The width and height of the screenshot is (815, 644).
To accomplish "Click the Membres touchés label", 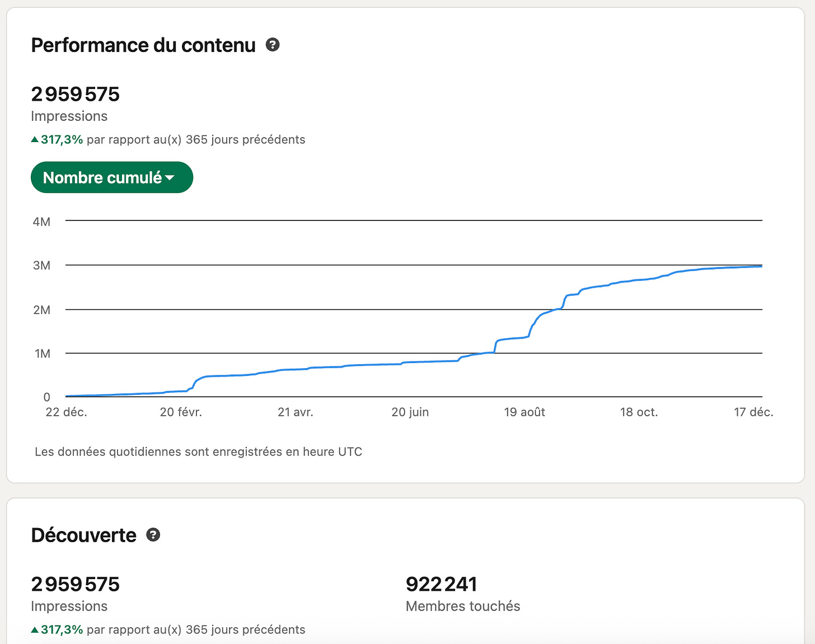I will tap(463, 606).
